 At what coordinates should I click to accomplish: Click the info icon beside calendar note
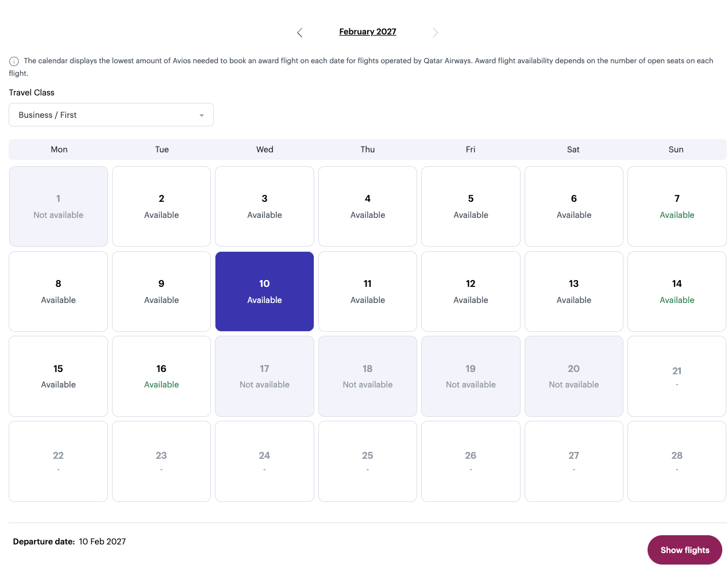click(14, 62)
